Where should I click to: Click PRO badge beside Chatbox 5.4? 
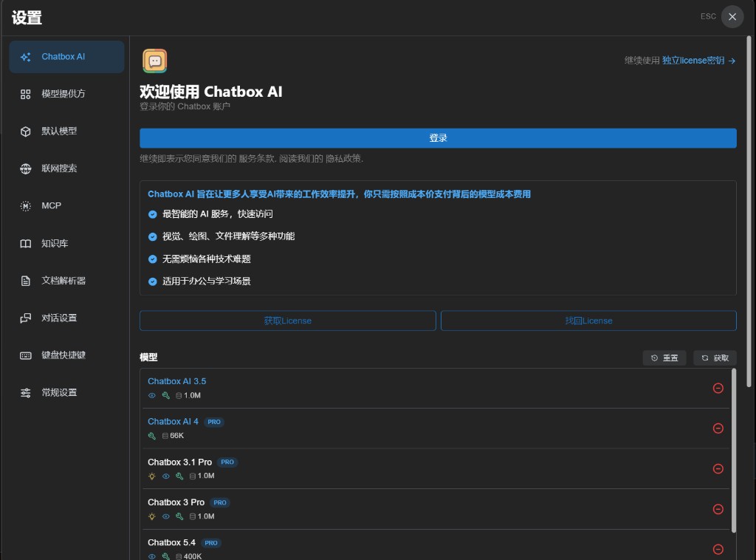210,543
